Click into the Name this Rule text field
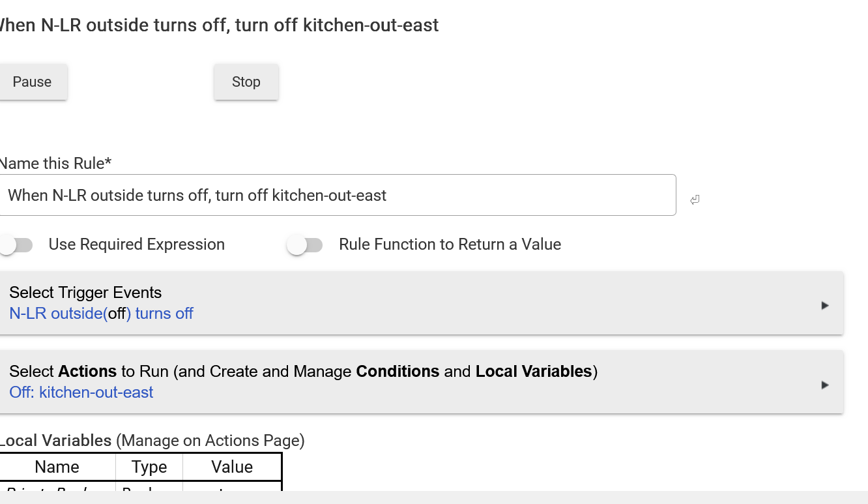Viewport: 868px width, 504px height. (336, 195)
